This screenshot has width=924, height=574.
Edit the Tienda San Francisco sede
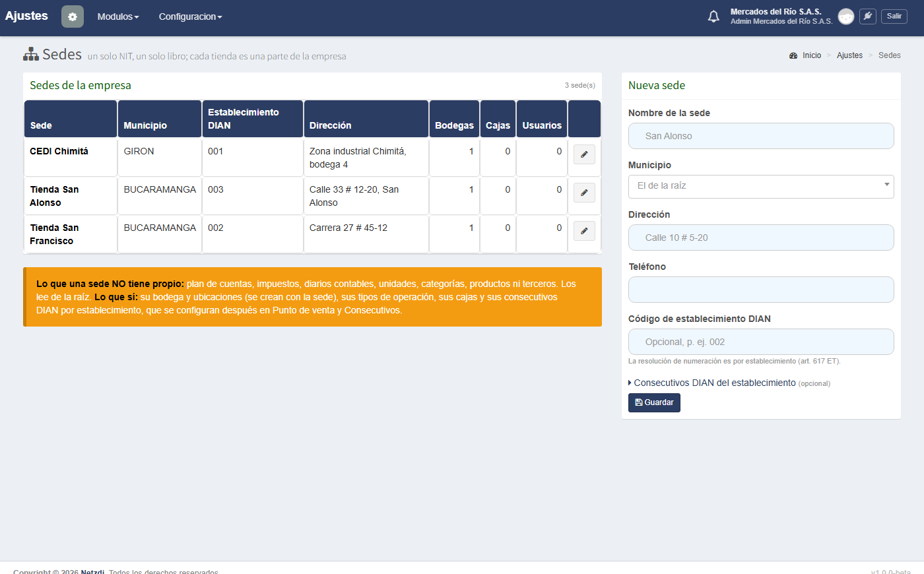tap(584, 231)
